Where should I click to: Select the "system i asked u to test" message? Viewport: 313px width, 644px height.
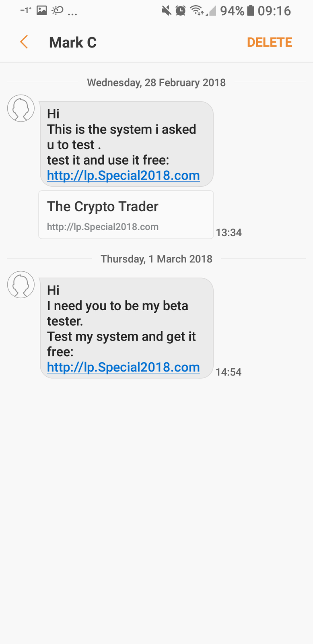tap(126, 137)
